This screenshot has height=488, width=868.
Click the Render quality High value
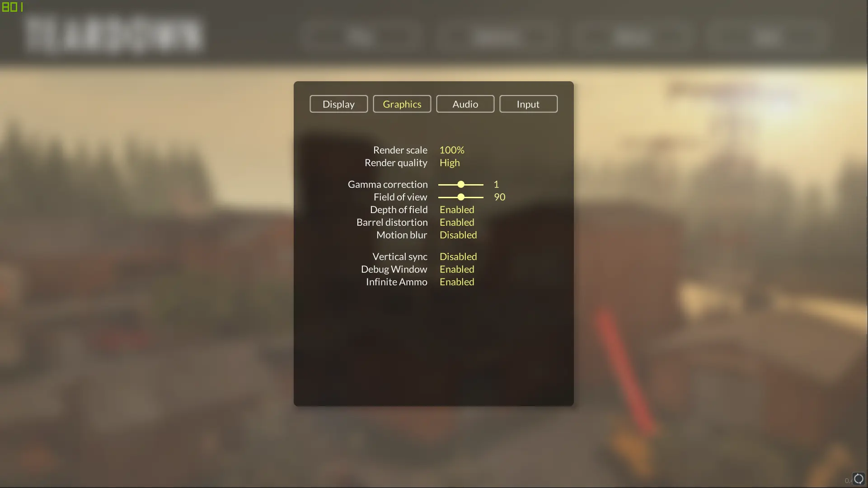click(450, 163)
